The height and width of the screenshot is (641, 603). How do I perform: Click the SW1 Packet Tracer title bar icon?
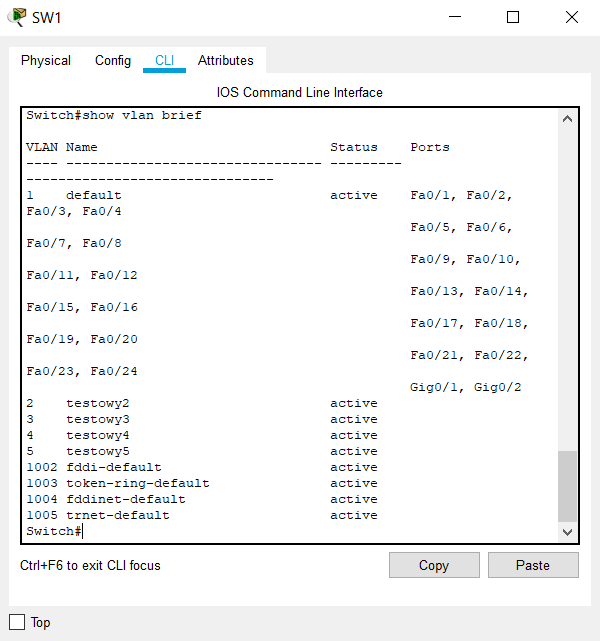click(x=17, y=17)
